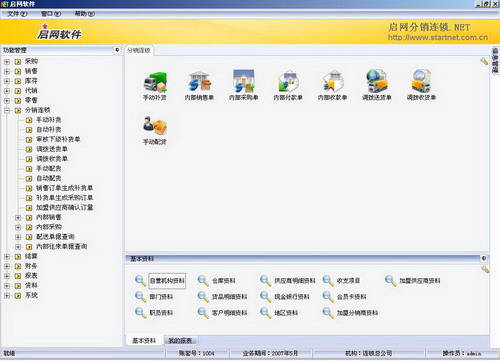
Task: Click the pin icon on 基本资料 panel header
Action: coord(484,258)
